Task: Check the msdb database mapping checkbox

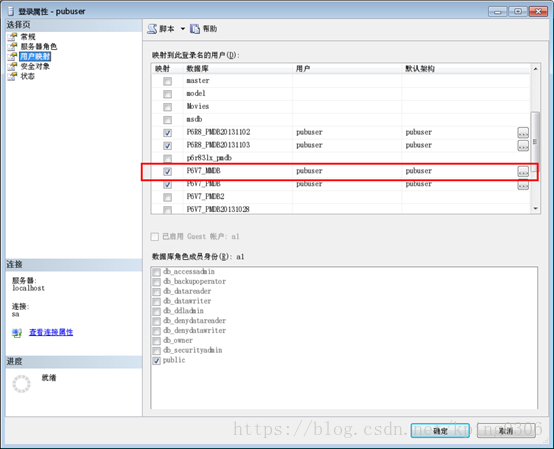Action: click(167, 120)
